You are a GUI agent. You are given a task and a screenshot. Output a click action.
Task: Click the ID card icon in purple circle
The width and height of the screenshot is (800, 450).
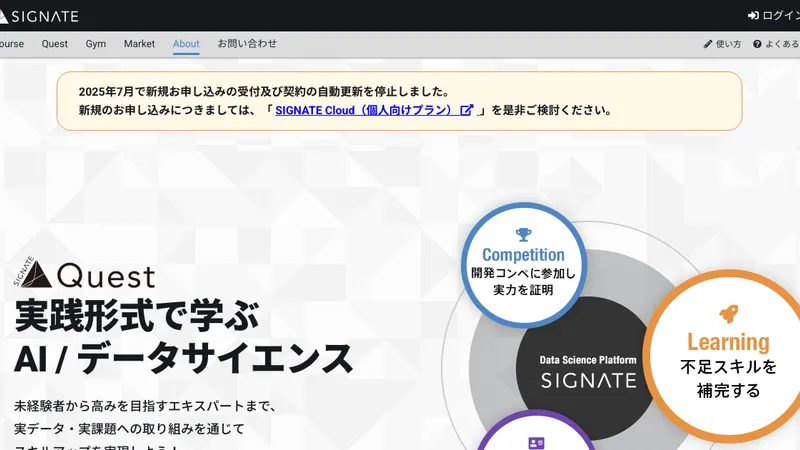point(536,443)
